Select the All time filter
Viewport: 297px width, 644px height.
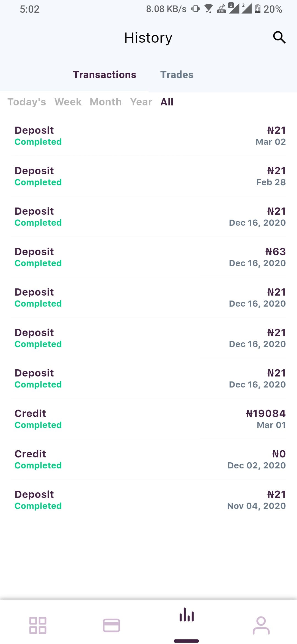[167, 102]
